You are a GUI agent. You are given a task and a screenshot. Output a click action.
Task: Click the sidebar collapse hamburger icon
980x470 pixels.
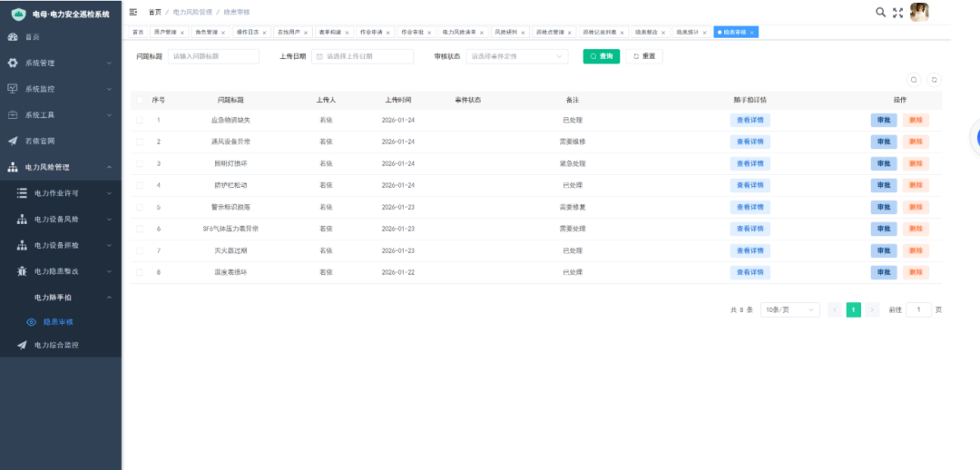tap(133, 12)
